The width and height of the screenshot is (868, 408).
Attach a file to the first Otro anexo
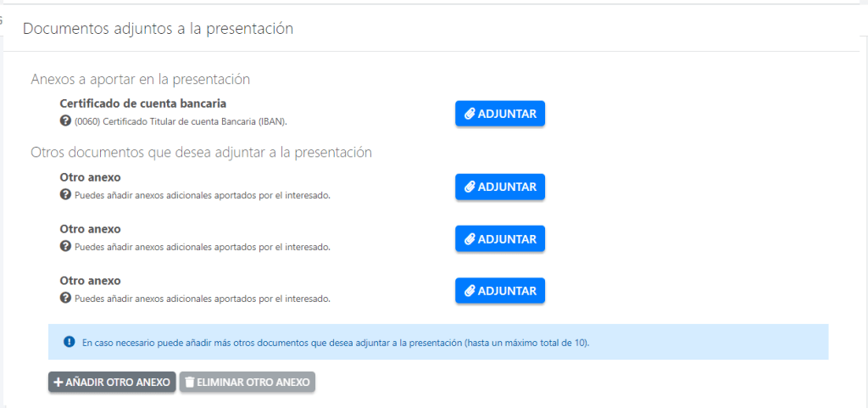(500, 187)
